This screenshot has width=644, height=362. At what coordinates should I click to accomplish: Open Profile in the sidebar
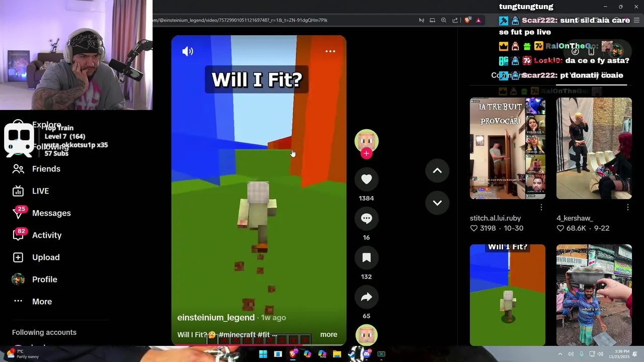pos(45,280)
